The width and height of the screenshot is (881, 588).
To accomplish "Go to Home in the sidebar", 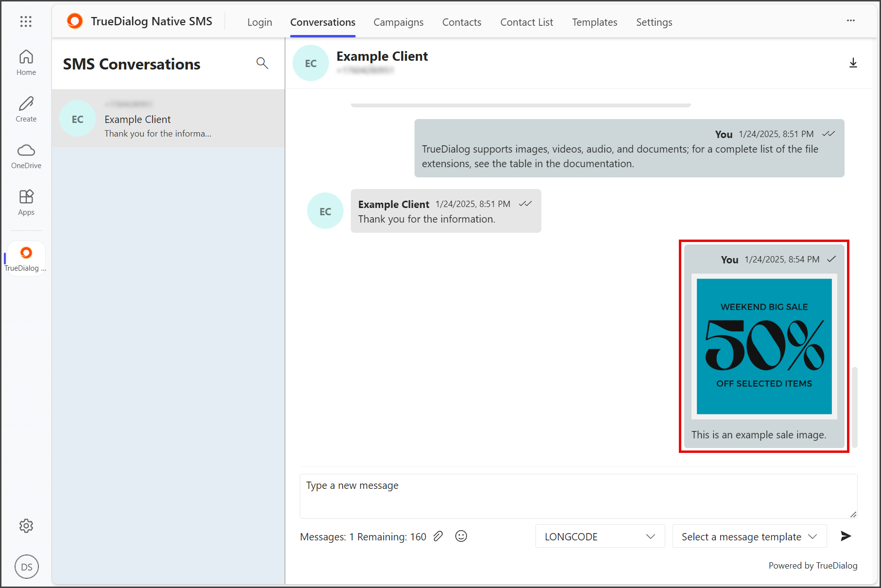I will tap(26, 63).
